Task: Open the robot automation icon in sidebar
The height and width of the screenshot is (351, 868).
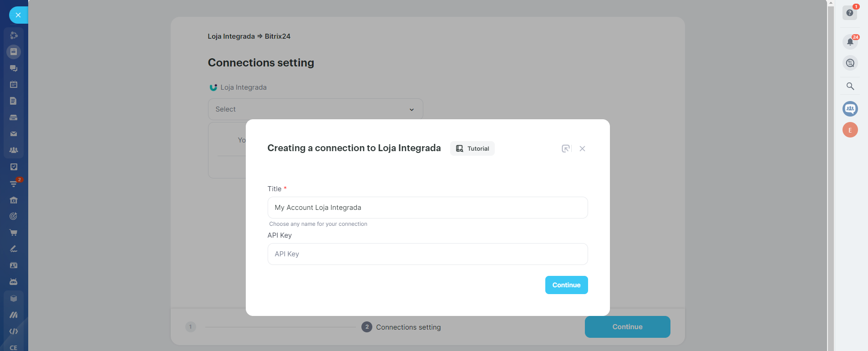Action: [14, 282]
